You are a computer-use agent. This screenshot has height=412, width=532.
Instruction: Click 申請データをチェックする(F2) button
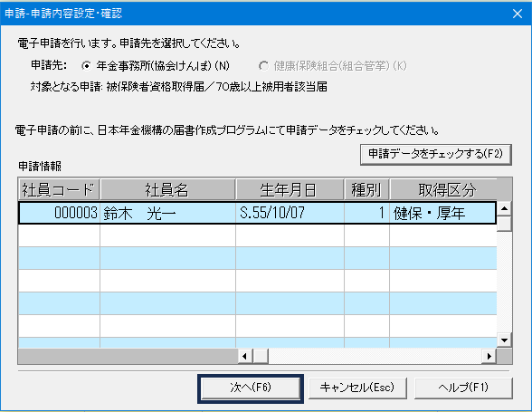click(x=436, y=155)
